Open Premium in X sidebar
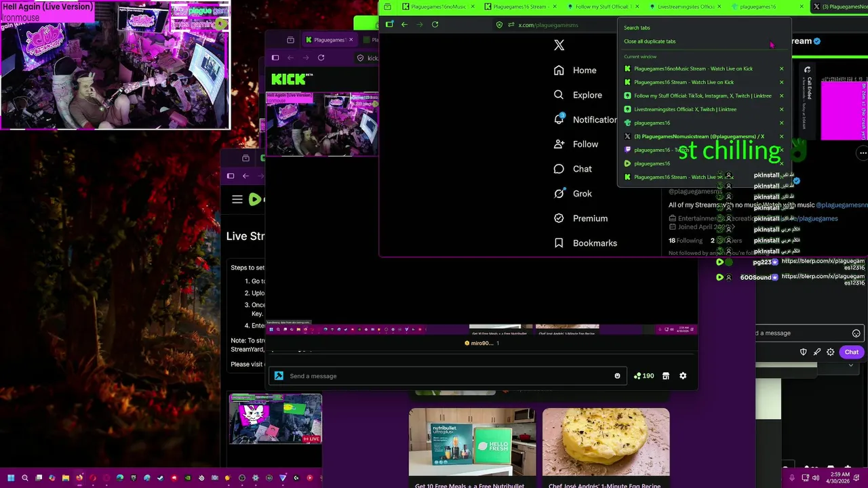The width and height of the screenshot is (868, 488). coord(580,218)
